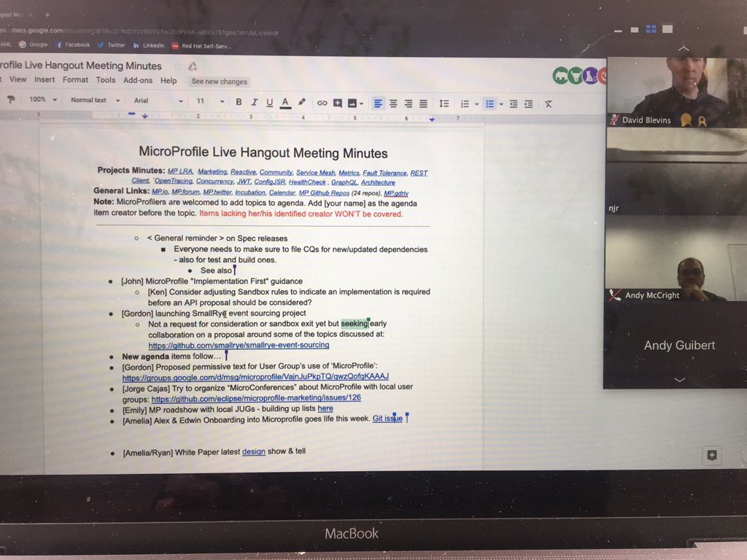Toggle the bulleted list
This screenshot has width=747, height=560.
pos(489,104)
